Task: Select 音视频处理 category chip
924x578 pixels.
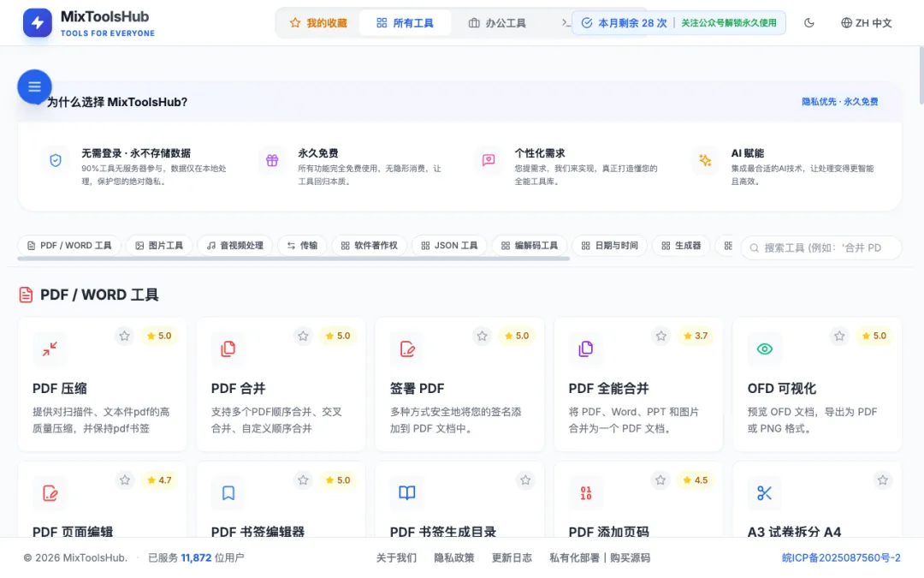Action: pyautogui.click(x=234, y=246)
